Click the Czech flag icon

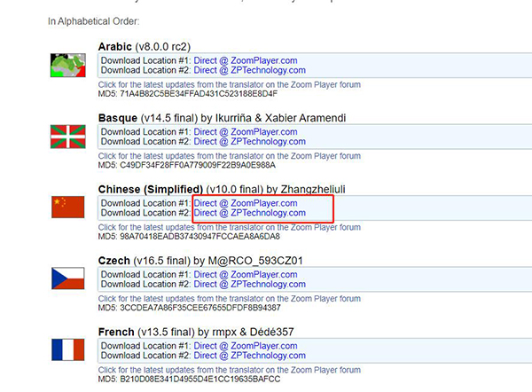coord(68,278)
